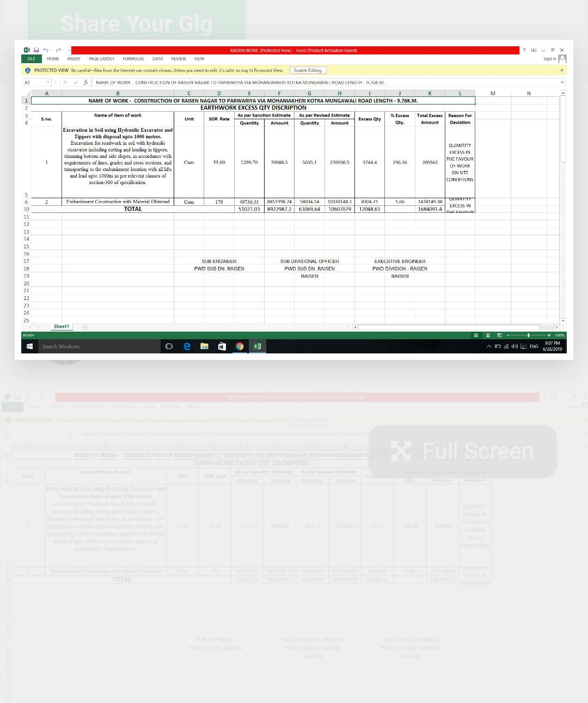Click the Wi-Fi icon in system tray

(506, 346)
